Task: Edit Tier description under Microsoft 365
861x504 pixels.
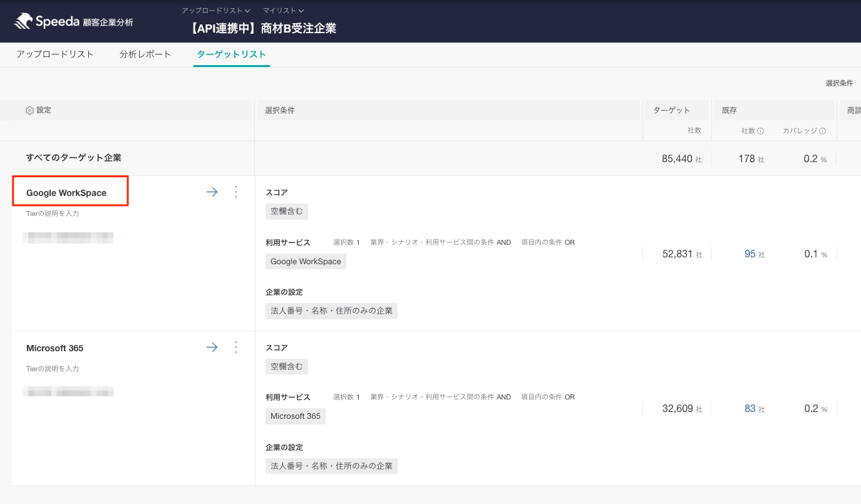Action: [53, 369]
